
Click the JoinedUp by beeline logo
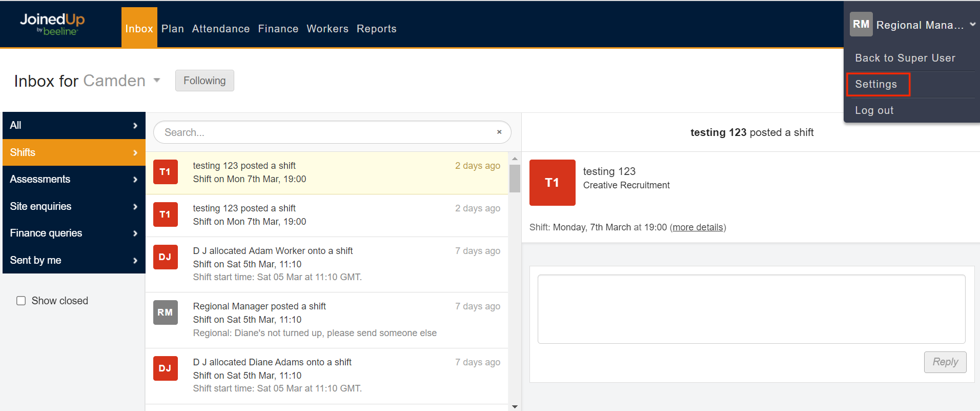click(52, 24)
